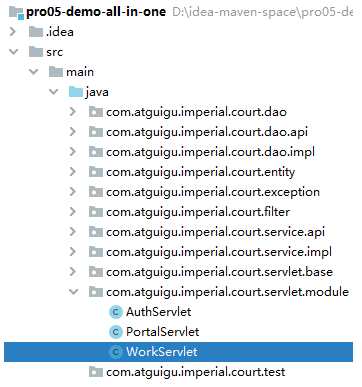This screenshot has height=387, width=362.
Task: Click the pro05-demo-all-in-one project module icon
Action: click(16, 12)
